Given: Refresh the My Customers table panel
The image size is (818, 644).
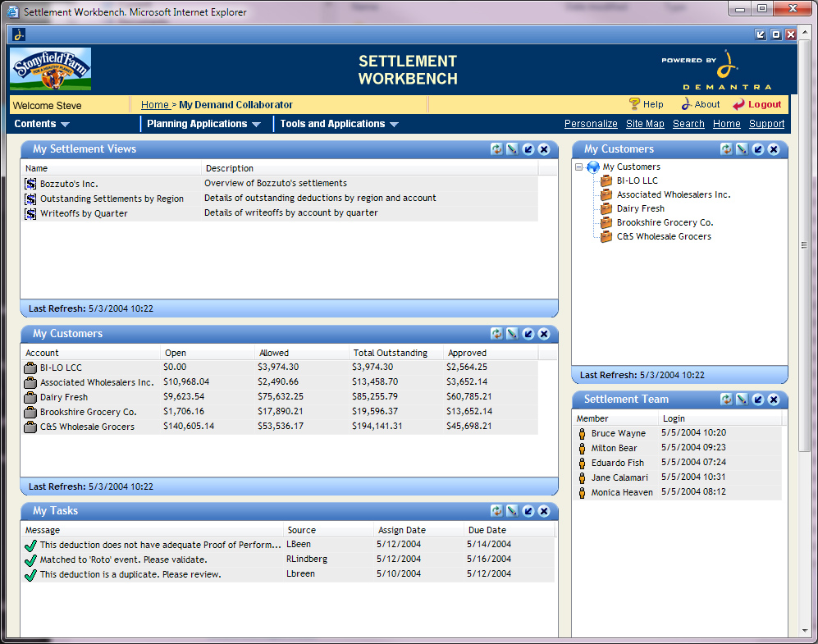Looking at the screenshot, I should 496,334.
